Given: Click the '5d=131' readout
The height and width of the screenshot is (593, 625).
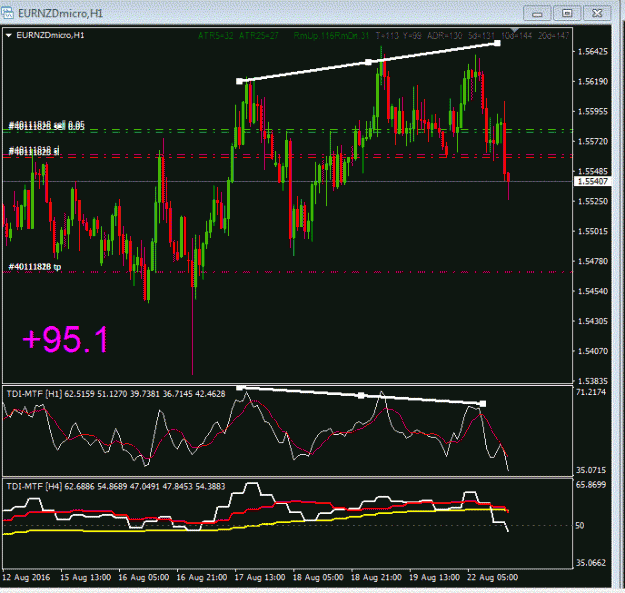Looking at the screenshot, I should (482, 36).
